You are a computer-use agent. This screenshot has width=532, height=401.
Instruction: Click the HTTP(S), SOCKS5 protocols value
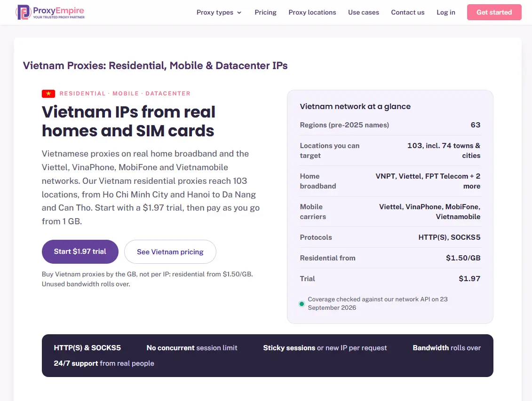(x=449, y=237)
